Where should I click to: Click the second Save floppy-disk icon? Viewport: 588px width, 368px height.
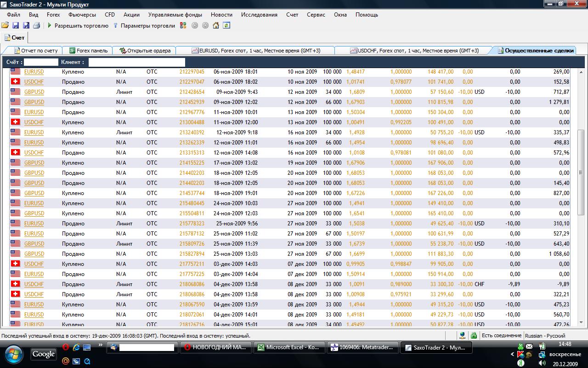(x=26, y=26)
